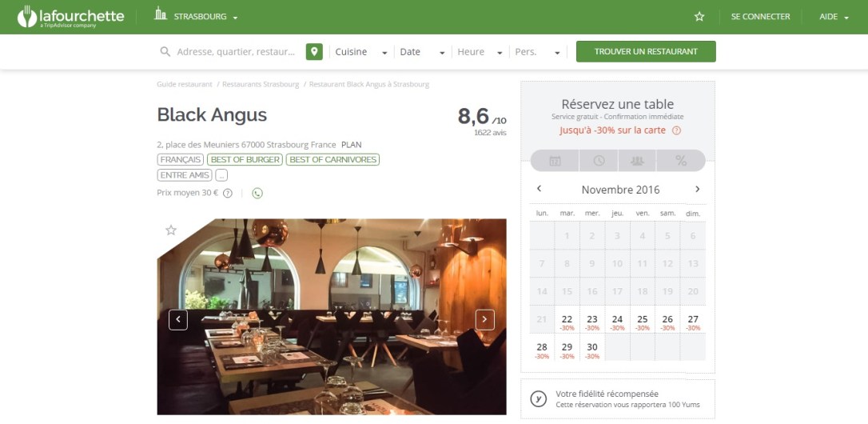Image resolution: width=868 pixels, height=424 pixels.
Task: Show the next restaurant photo
Action: click(x=485, y=320)
